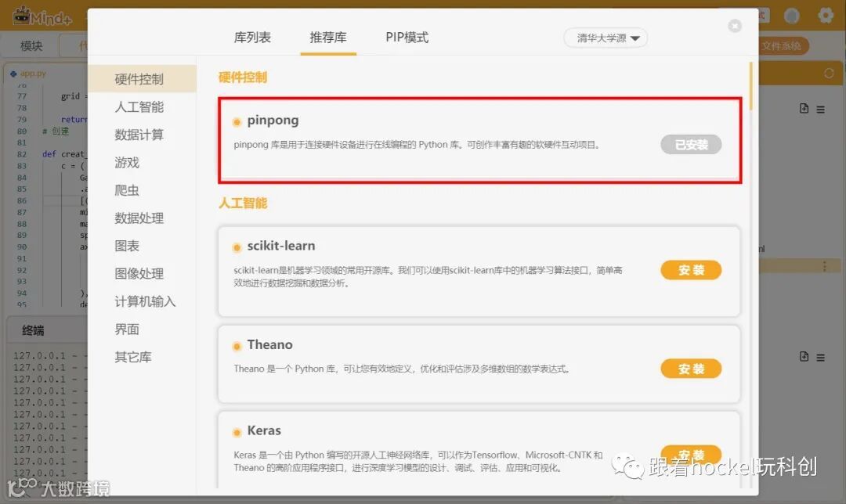Close the library manager dialog
Screen dimensions: 846x504
(x=734, y=26)
